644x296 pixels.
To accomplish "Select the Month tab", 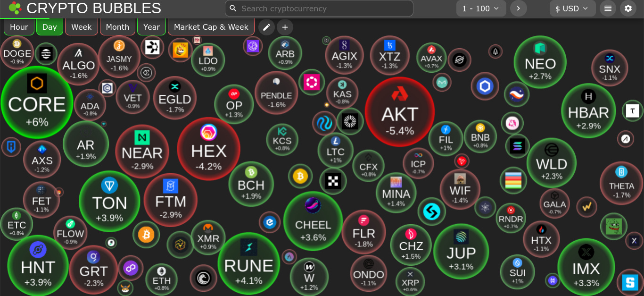I will 117,27.
